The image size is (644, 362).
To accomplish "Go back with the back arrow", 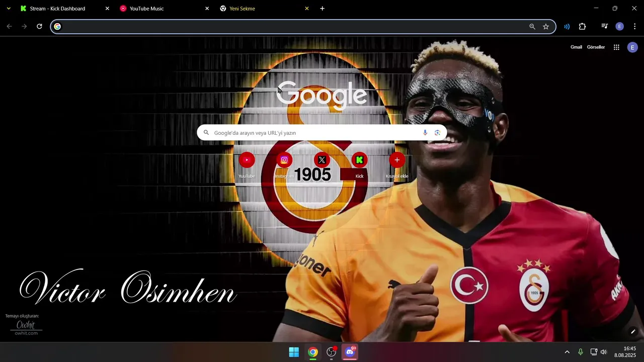I will click(x=9, y=27).
